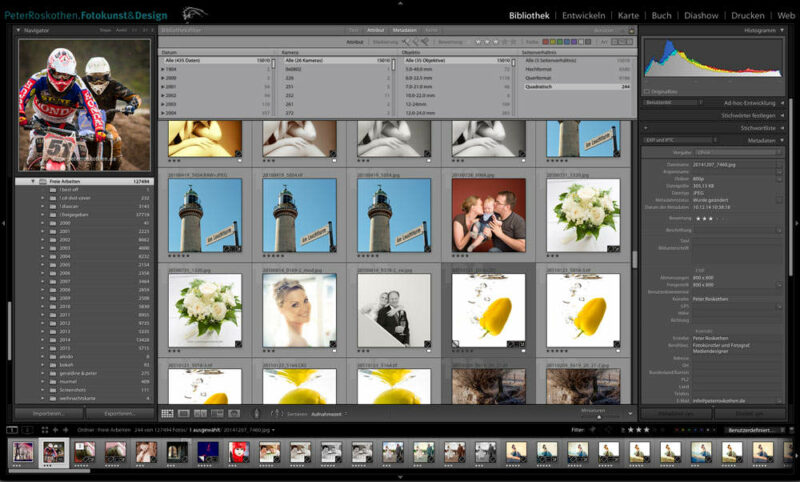Select the Text filter tab

(354, 30)
